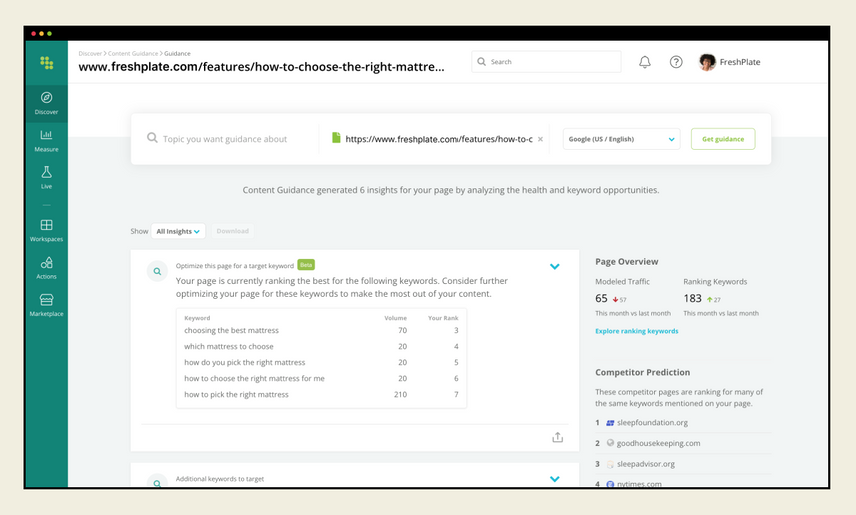The image size is (856, 515).
Task: Click the magnifier icon of target keyword insight
Action: tap(157, 271)
